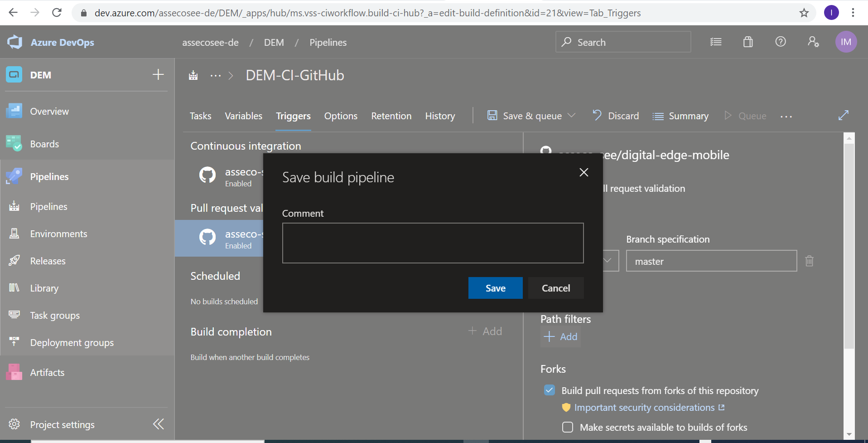Screen dimensions: 868x443
Task: Select the Triggers tab
Action: [294, 116]
